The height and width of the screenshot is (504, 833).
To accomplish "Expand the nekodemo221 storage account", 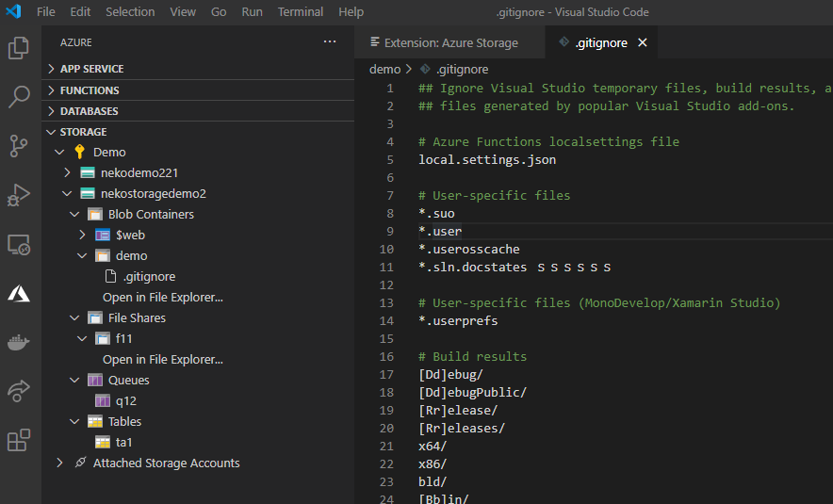I will (139, 172).
